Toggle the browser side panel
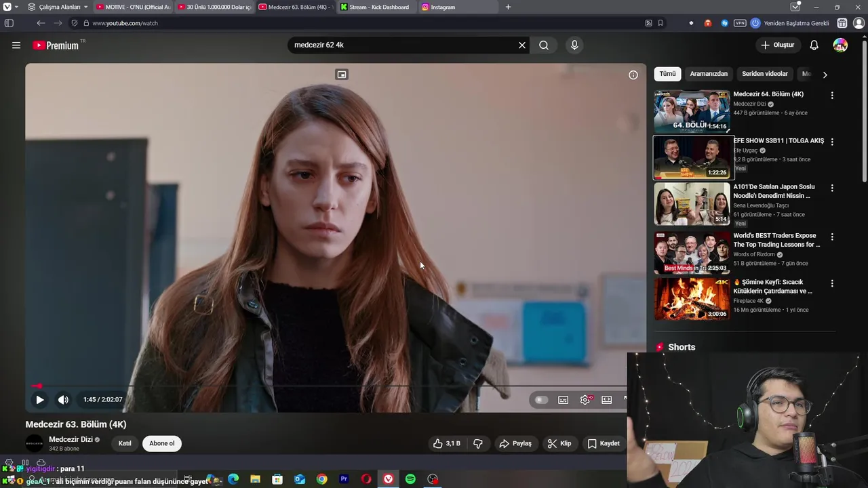 pos(9,23)
